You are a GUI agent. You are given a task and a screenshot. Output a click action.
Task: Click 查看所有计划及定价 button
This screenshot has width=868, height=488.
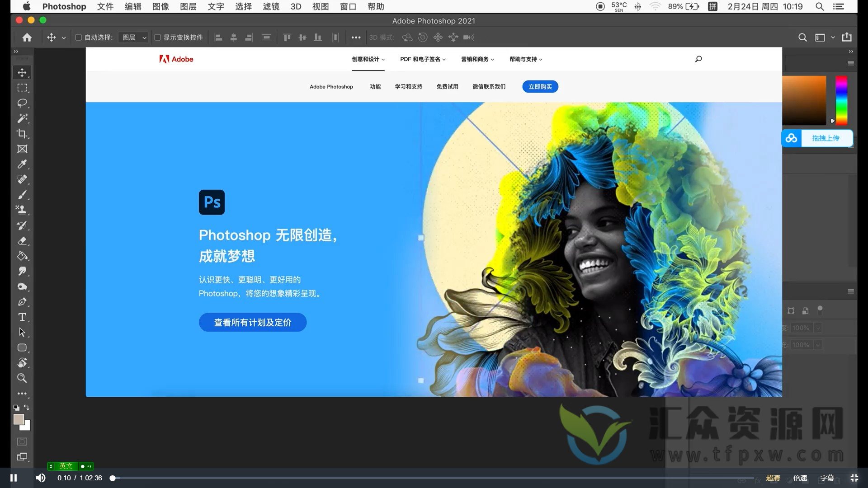click(x=253, y=322)
